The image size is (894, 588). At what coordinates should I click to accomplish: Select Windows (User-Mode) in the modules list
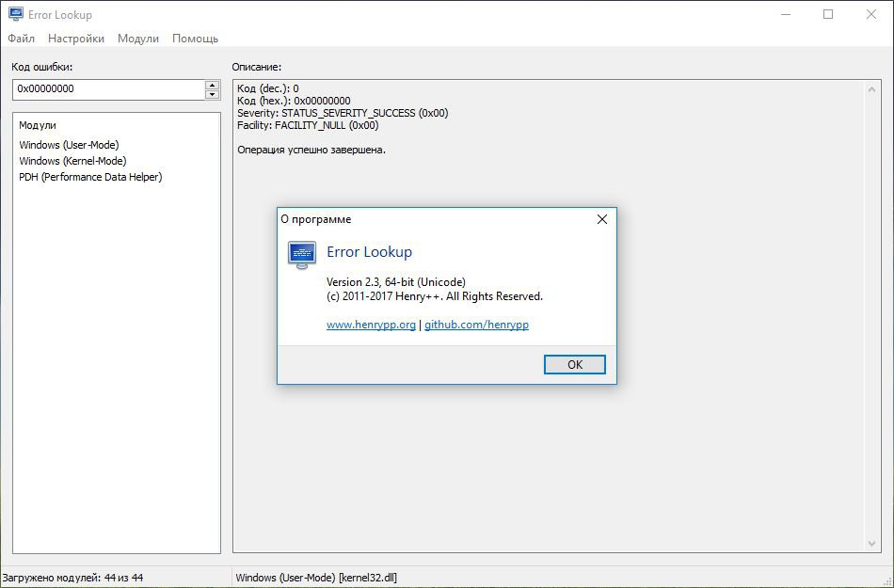(69, 145)
